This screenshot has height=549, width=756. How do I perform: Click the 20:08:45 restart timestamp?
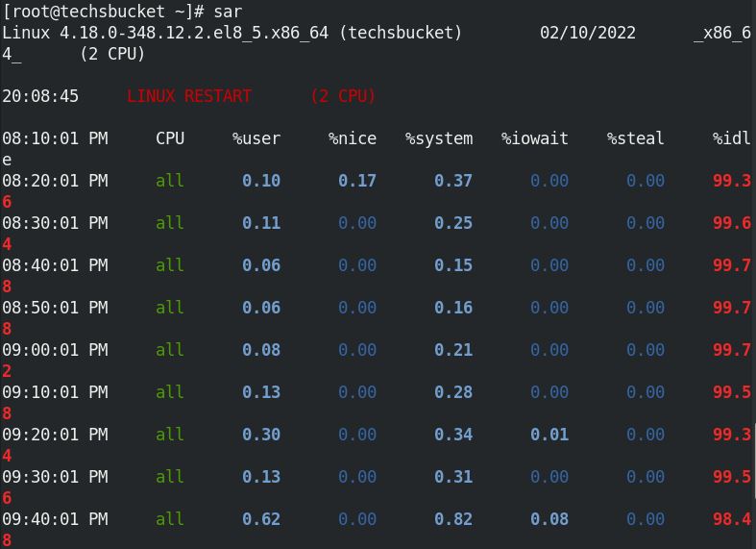pos(40,96)
